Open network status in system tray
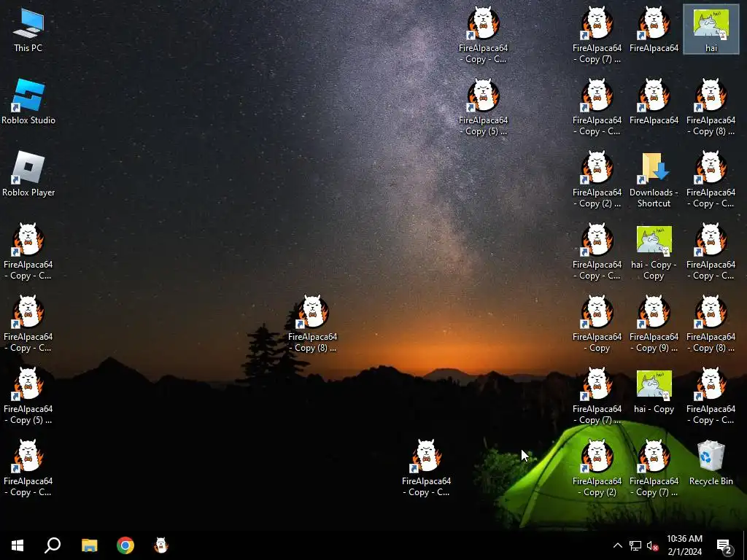Viewport: 747px width, 560px height. pyautogui.click(x=635, y=545)
